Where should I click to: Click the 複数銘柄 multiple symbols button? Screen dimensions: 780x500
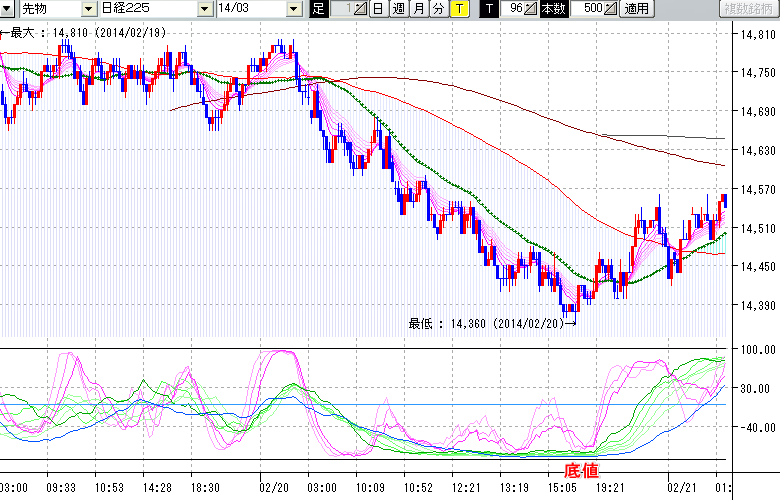pyautogui.click(x=748, y=9)
